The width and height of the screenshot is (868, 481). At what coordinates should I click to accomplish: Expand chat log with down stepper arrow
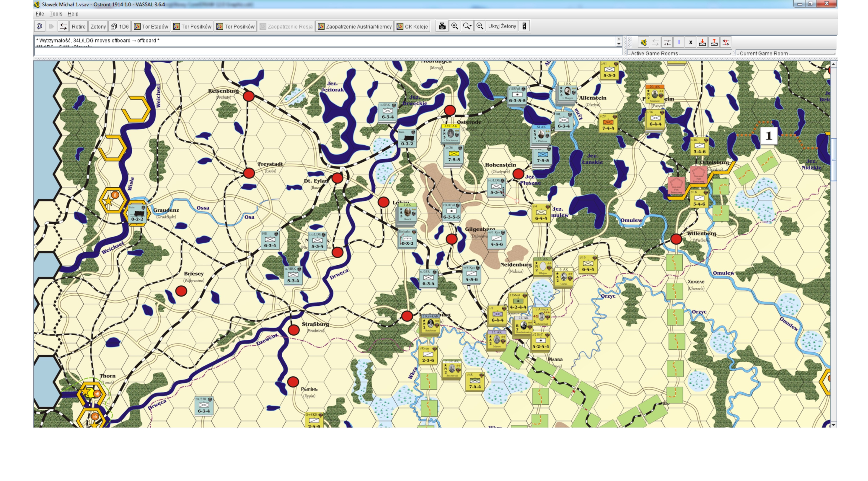[x=619, y=44]
